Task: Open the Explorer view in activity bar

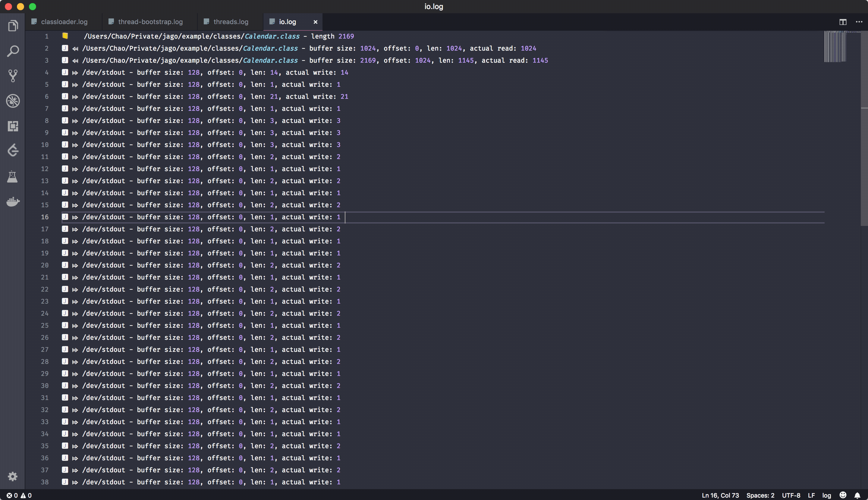Action: tap(13, 26)
